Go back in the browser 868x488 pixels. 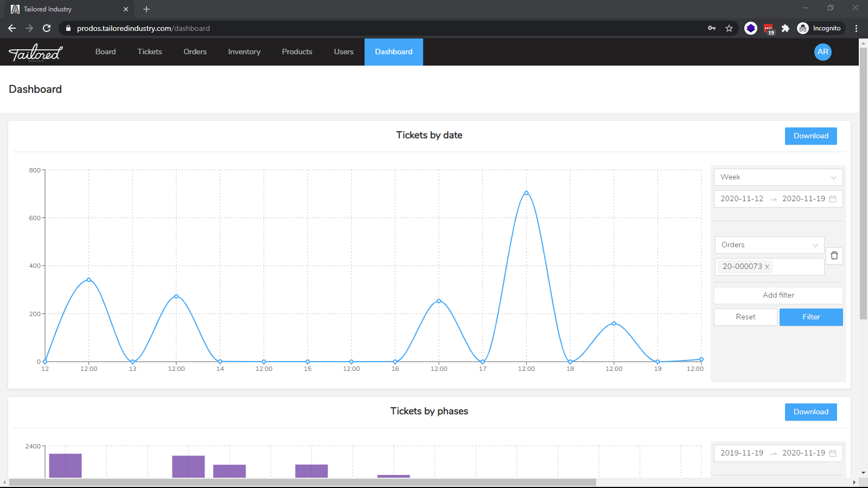click(12, 28)
